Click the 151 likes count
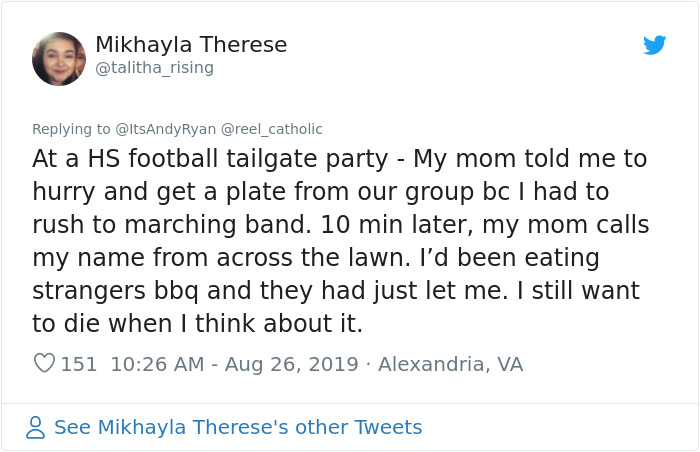Viewport: 700px width, 452px height. click(79, 364)
